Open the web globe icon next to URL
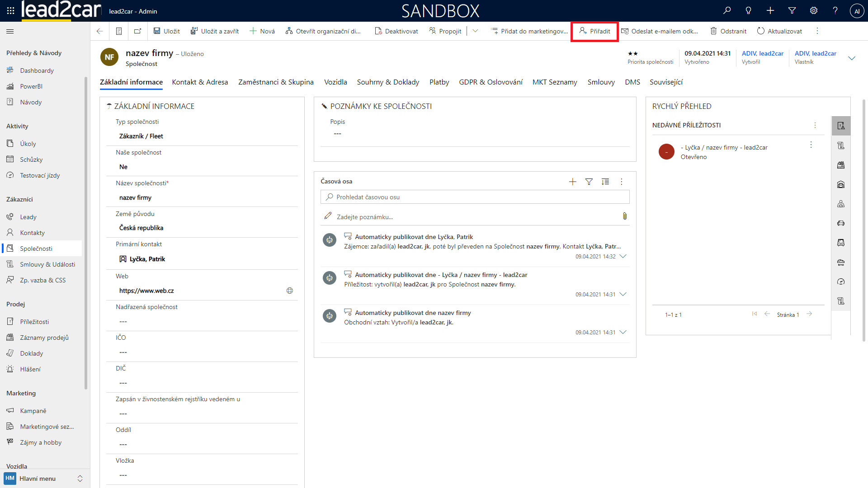Viewport: 868px width, 488px height. coord(290,291)
